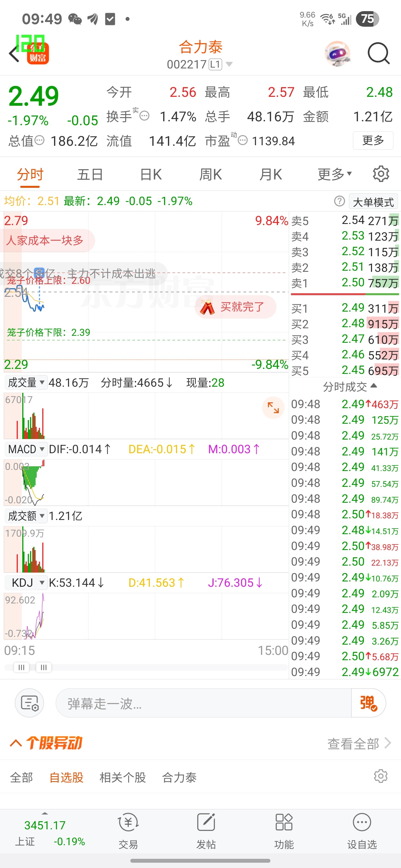Open KDJ indicator dropdown
The height and width of the screenshot is (868, 401).
(26, 583)
